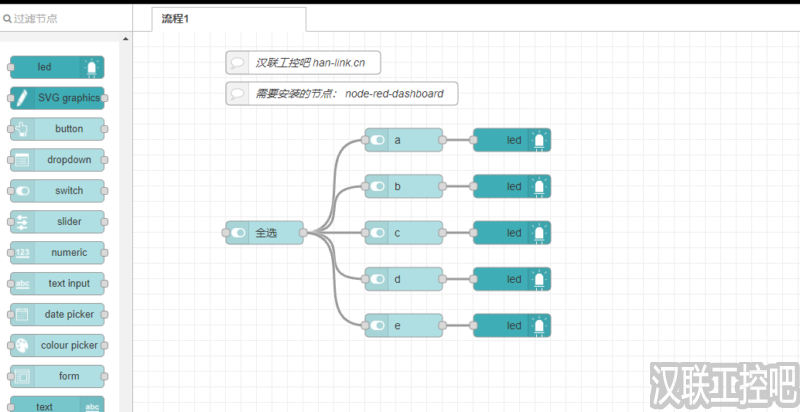800x412 pixels.
Task: Click the led node connected to switch e
Action: click(x=511, y=326)
